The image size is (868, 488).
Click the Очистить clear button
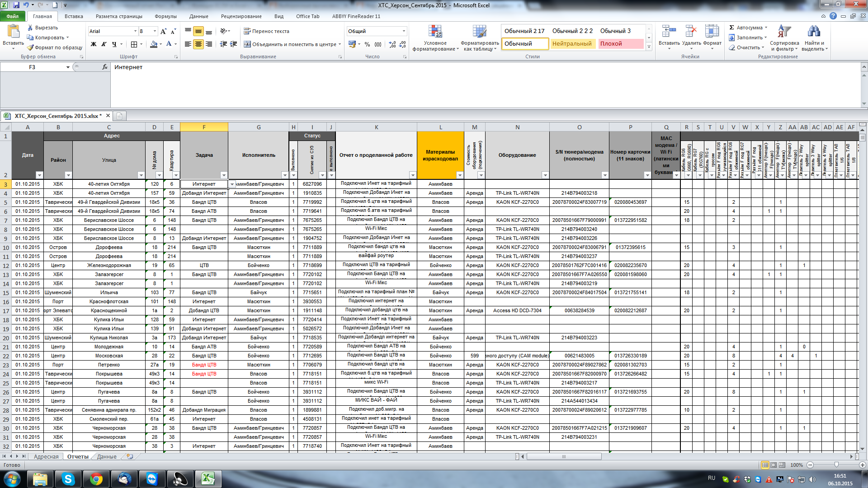pyautogui.click(x=746, y=47)
